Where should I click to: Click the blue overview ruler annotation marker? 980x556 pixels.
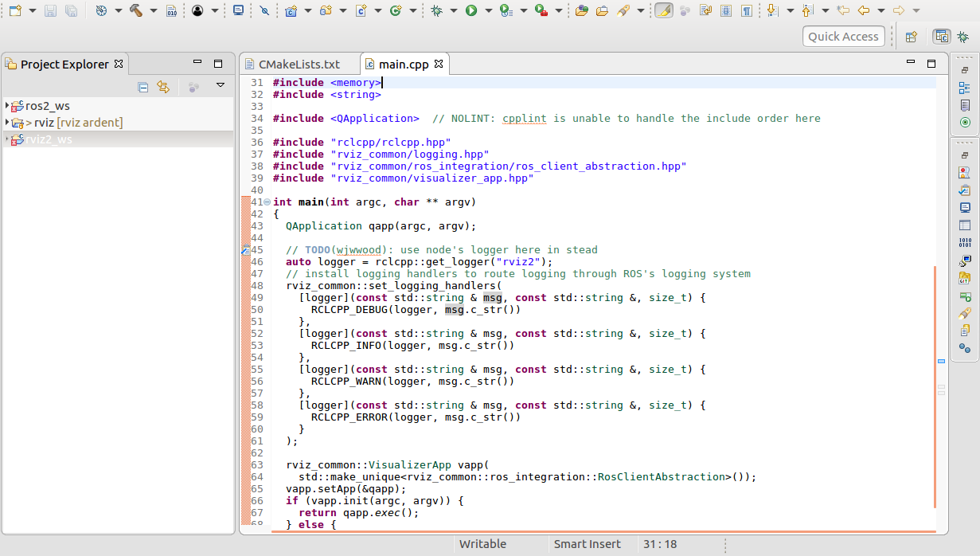tap(941, 361)
